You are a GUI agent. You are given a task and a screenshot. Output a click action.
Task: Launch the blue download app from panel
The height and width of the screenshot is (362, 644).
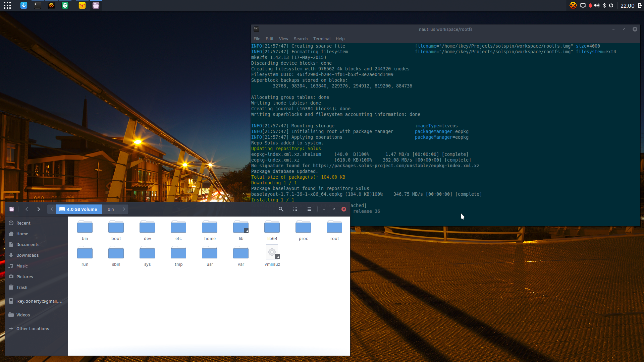[x=24, y=5]
